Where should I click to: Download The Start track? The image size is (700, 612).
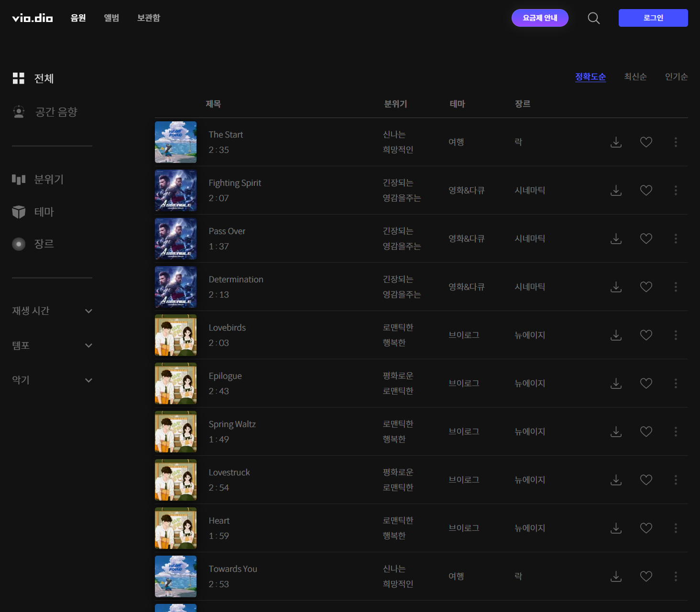[616, 142]
